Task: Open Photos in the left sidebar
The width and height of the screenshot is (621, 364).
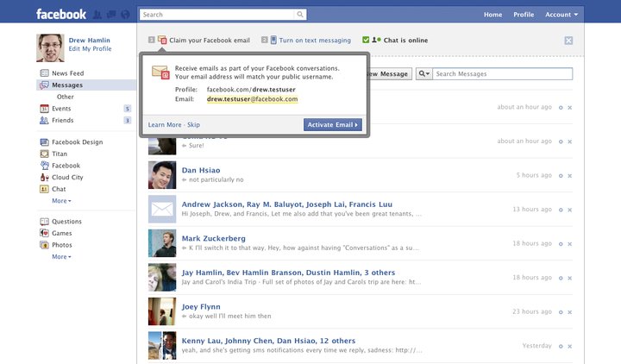Action: tap(62, 245)
